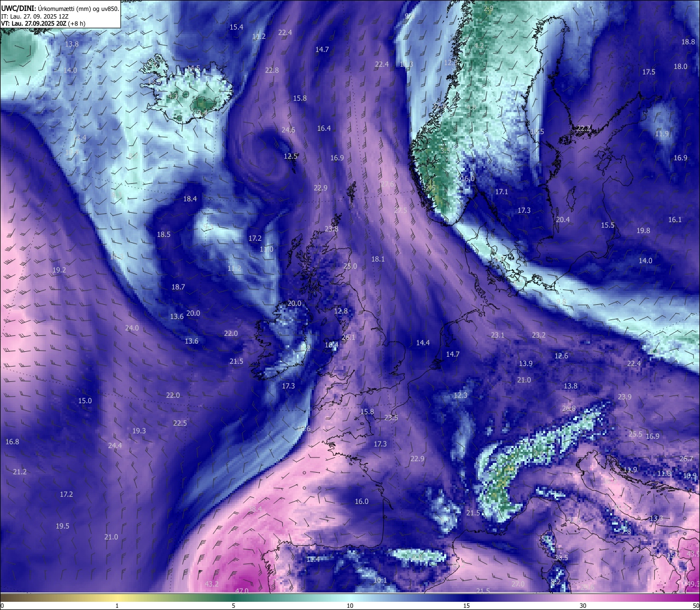This screenshot has width=700, height=610.
Task: Click the map value 18.5
Action: coord(164,234)
